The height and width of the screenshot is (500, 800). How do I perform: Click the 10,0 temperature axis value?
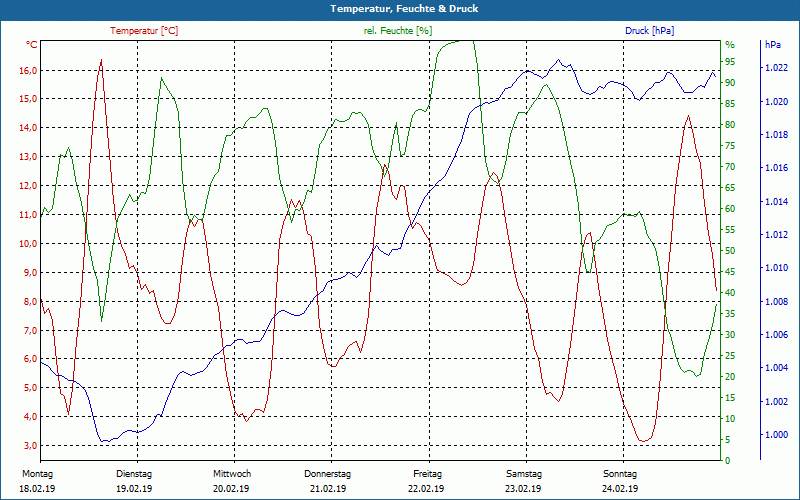[x=28, y=243]
